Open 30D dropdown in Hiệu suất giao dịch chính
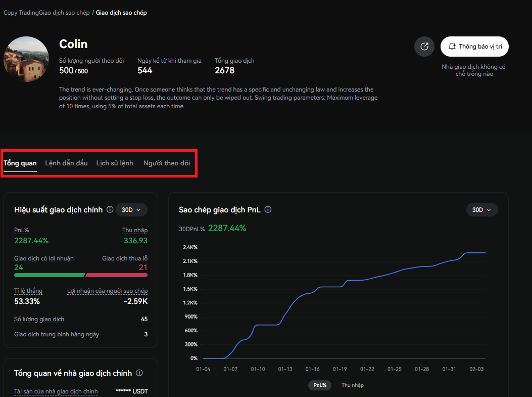 tap(131, 210)
